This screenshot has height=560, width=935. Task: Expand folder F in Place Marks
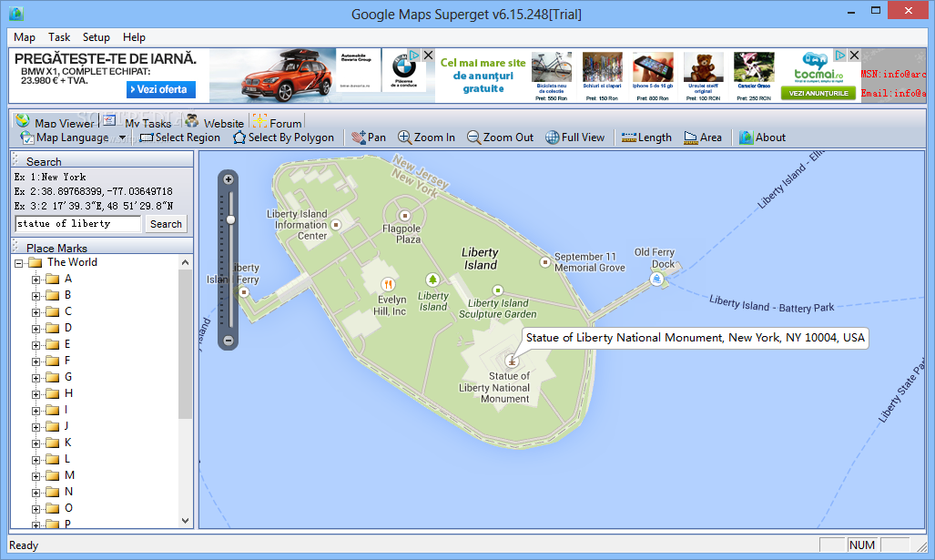pyautogui.click(x=36, y=361)
